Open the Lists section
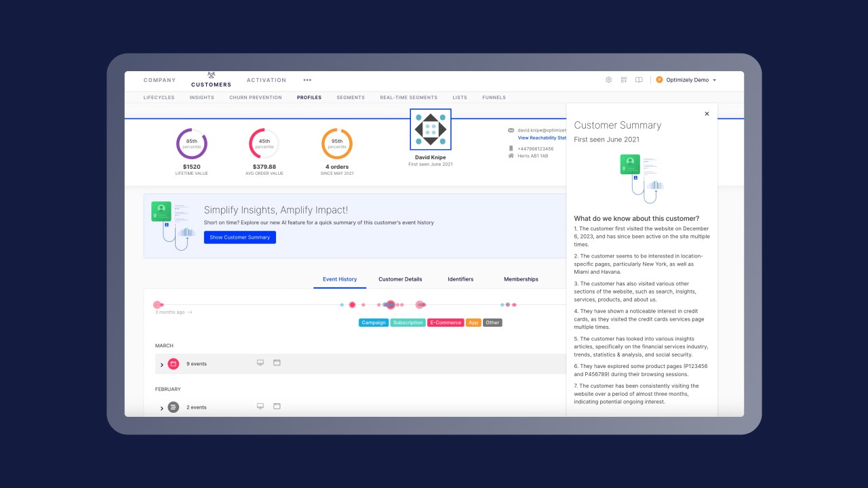 tap(460, 98)
